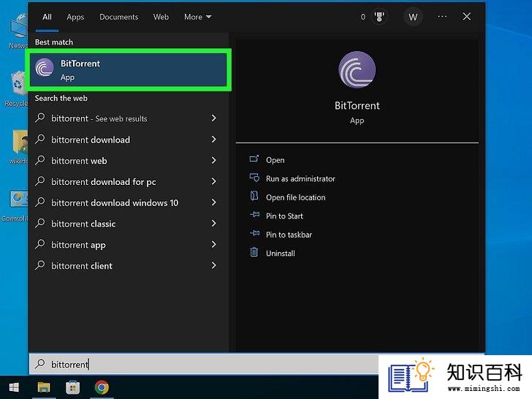Click magnifier icon beside 'bittorrent client'
Image resolution: width=532 pixels, height=399 pixels.
pyautogui.click(x=40, y=265)
